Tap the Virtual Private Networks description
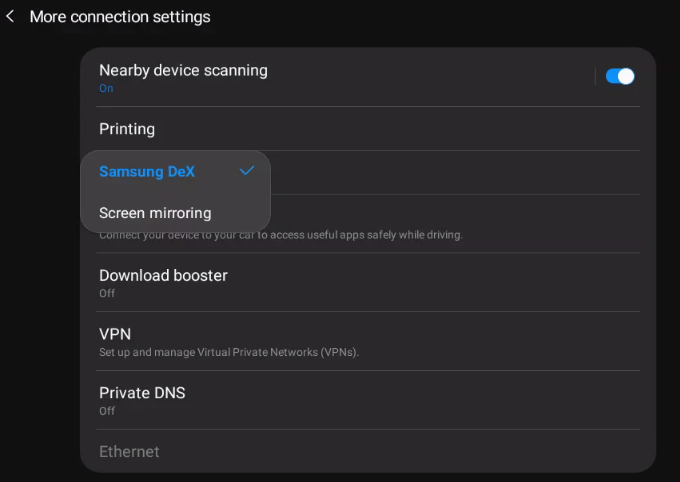Viewport: 680px width, 482px height. click(x=229, y=352)
